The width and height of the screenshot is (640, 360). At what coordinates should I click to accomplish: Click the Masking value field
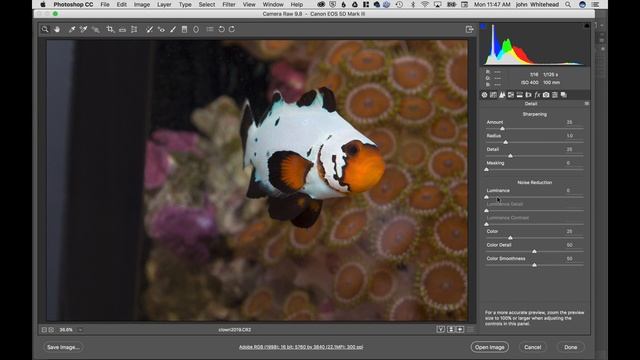pos(568,163)
